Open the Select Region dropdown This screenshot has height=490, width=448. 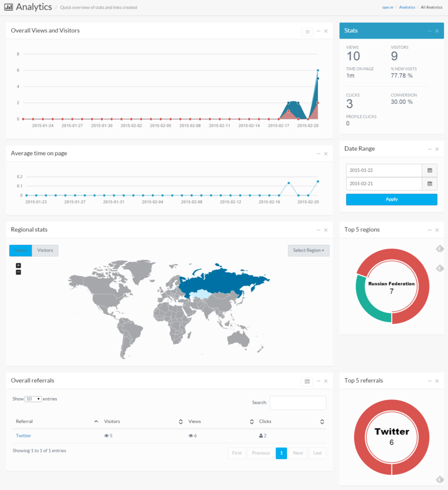(309, 250)
